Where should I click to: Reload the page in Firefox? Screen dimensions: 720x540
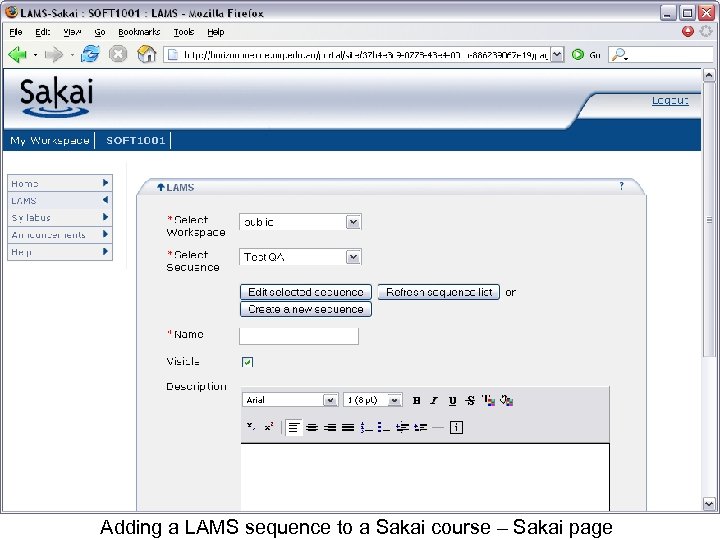pos(90,54)
